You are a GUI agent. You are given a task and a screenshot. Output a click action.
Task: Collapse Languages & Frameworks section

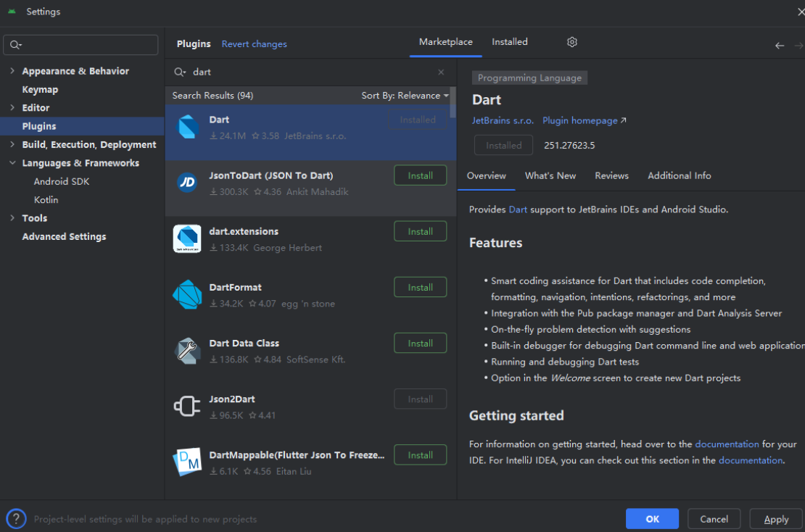point(12,163)
